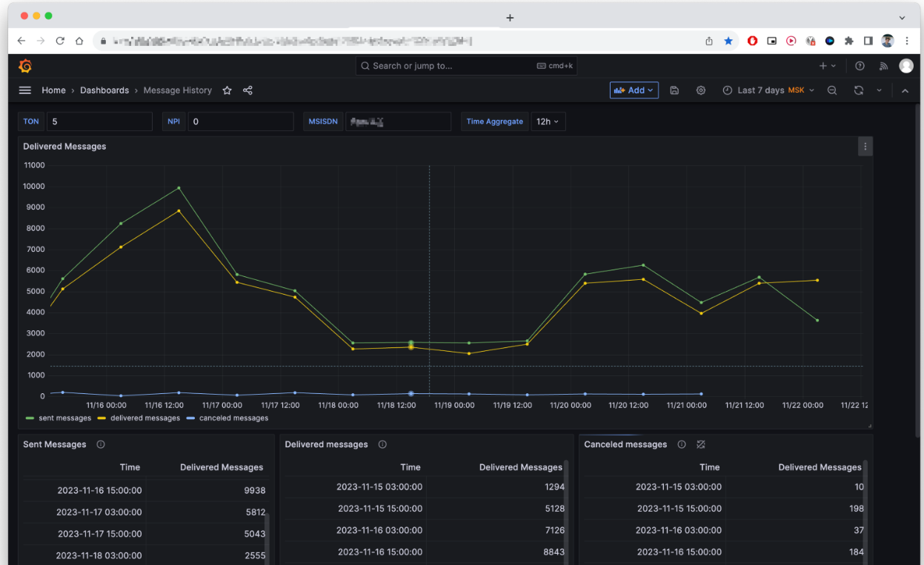Collapse the top toolbar with chevron
The width and height of the screenshot is (924, 565).
905,90
